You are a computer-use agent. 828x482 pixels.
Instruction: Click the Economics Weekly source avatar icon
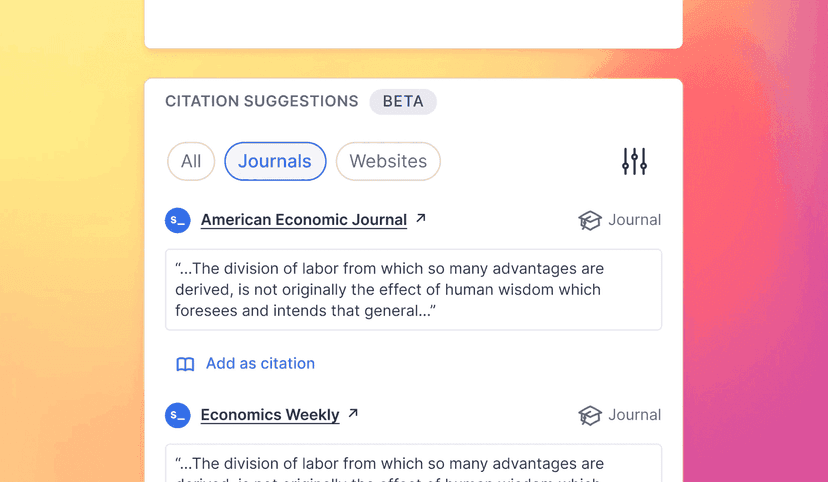(x=178, y=415)
